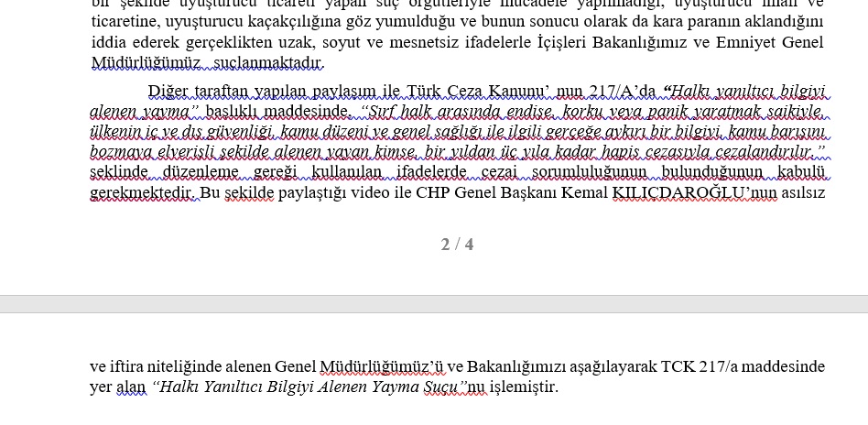Click the word "şeklinde" after the quotation

tap(118, 172)
